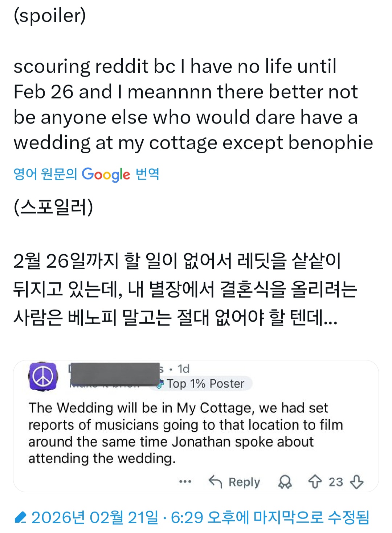Upvote the My Cottage wedding comment
This screenshot has width=392, height=533.
(315, 482)
